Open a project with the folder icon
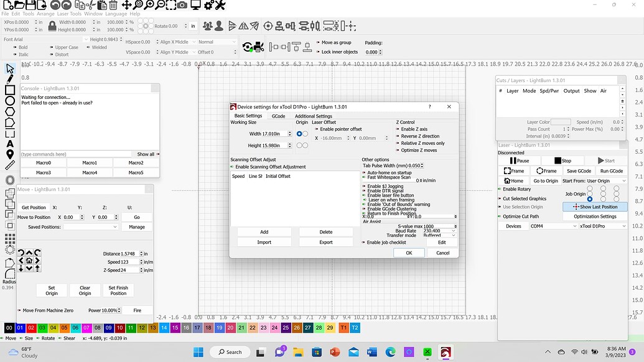The height and width of the screenshot is (362, 644). [19, 5]
